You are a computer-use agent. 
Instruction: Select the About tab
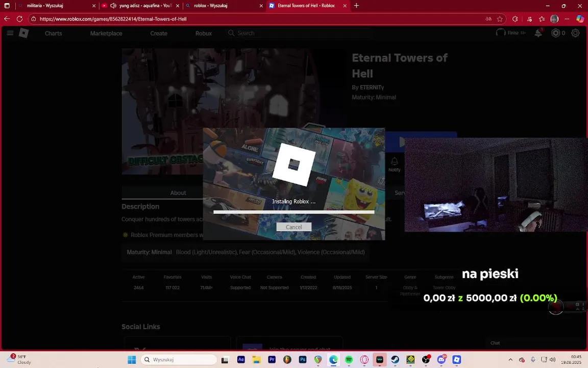tap(178, 193)
